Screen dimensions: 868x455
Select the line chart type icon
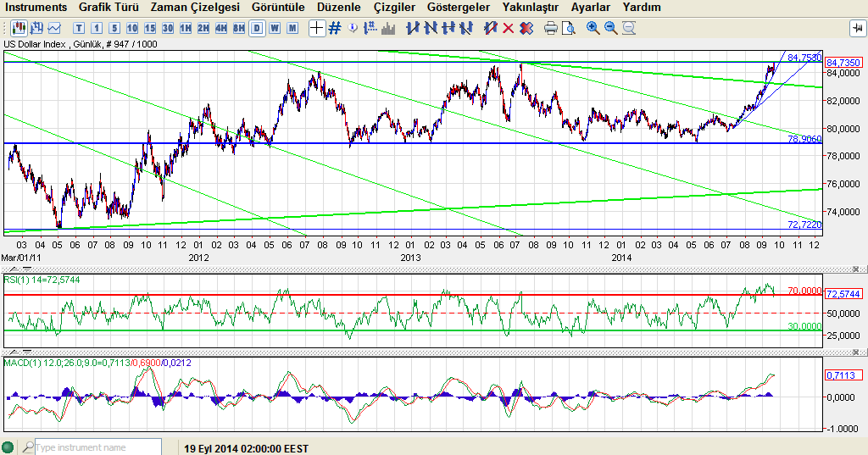click(54, 28)
